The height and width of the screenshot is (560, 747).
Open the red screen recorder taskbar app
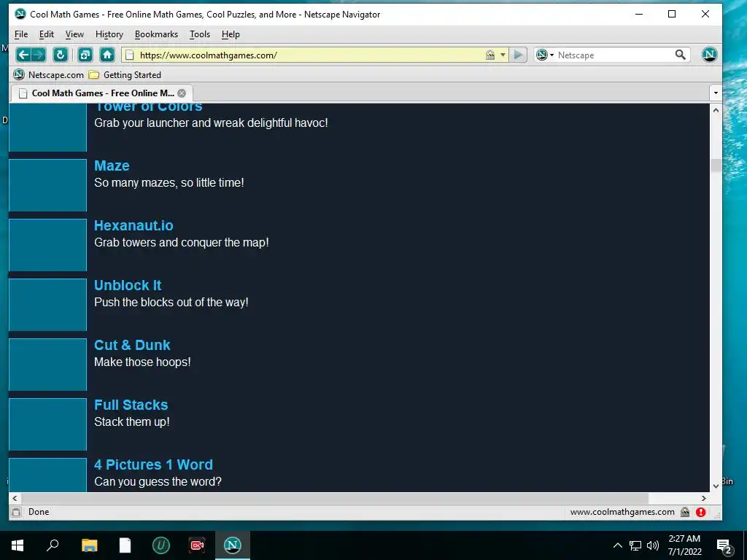pyautogui.click(x=197, y=545)
